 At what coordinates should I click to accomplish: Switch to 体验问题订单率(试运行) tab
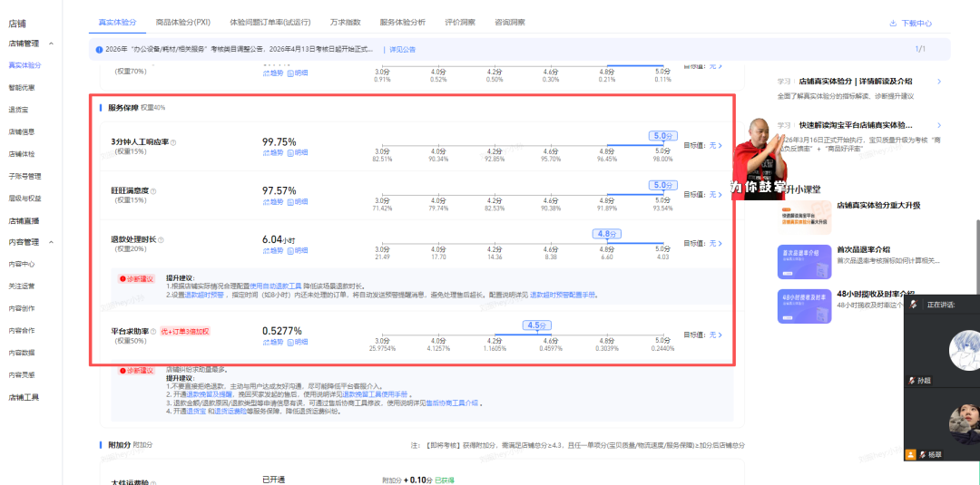[270, 23]
